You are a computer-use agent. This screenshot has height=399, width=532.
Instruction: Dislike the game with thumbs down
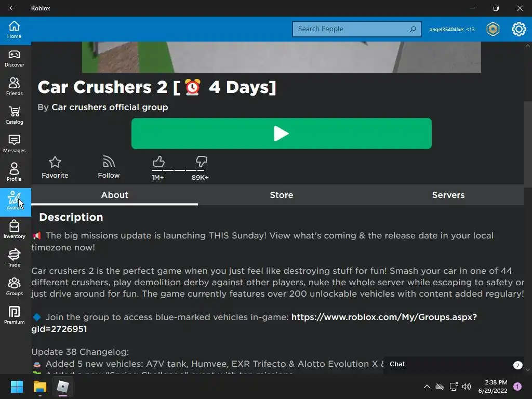(202, 162)
